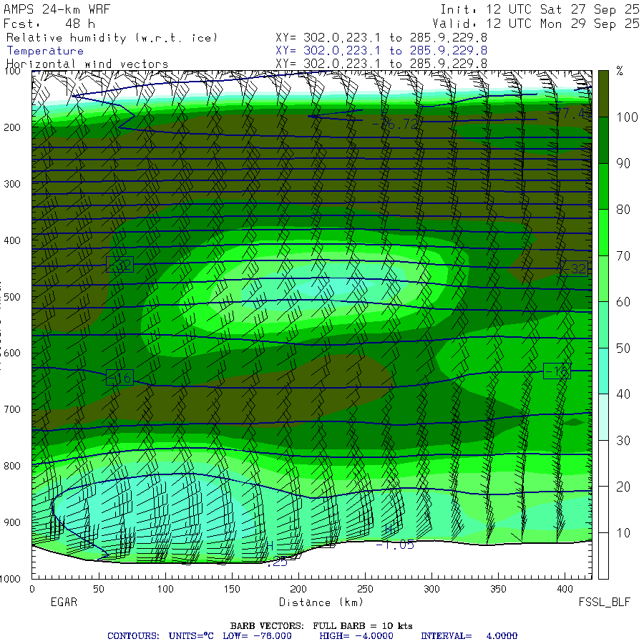This screenshot has height=644, width=644.
Task: Click the colorbar label 30
Action: click(623, 441)
